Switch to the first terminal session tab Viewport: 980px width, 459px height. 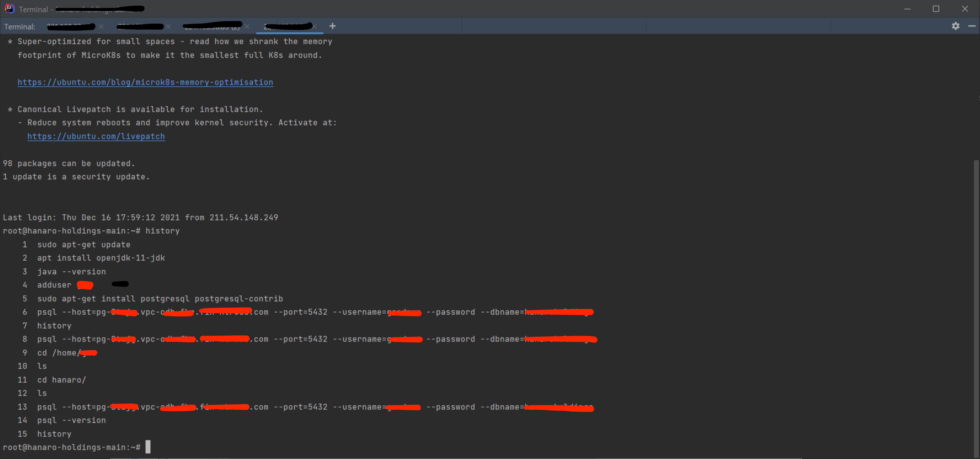click(70, 26)
